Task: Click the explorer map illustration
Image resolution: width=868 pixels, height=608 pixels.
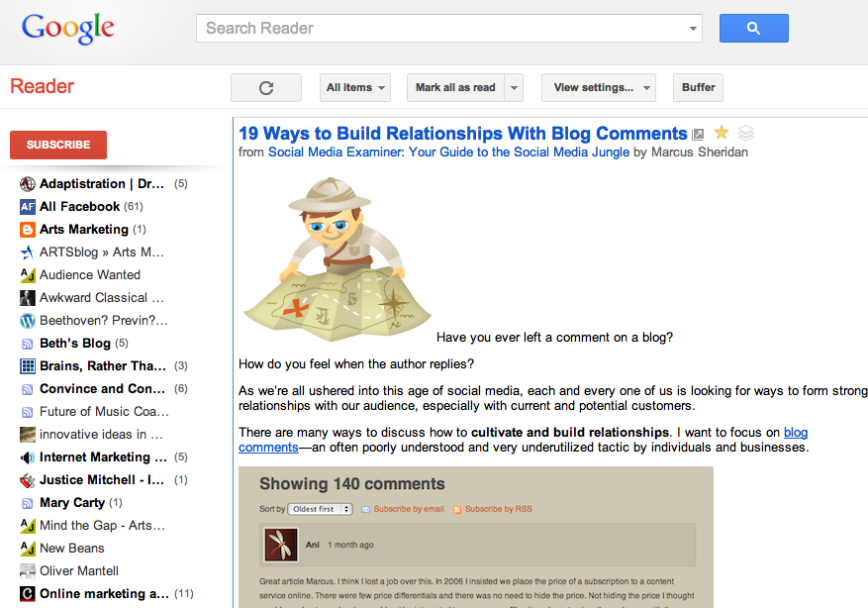Action: click(338, 259)
